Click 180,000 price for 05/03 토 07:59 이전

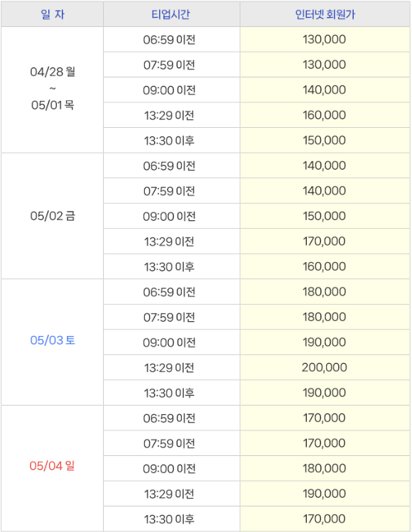(325, 317)
